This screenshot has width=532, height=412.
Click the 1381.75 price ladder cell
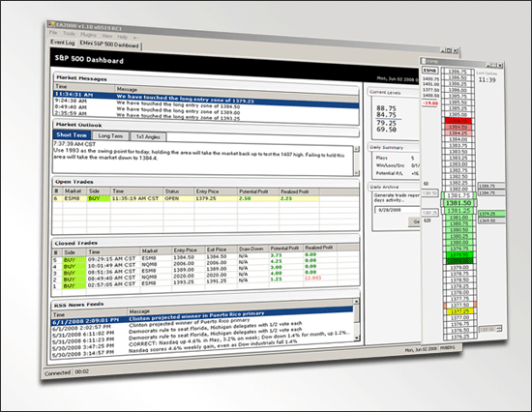(458, 195)
